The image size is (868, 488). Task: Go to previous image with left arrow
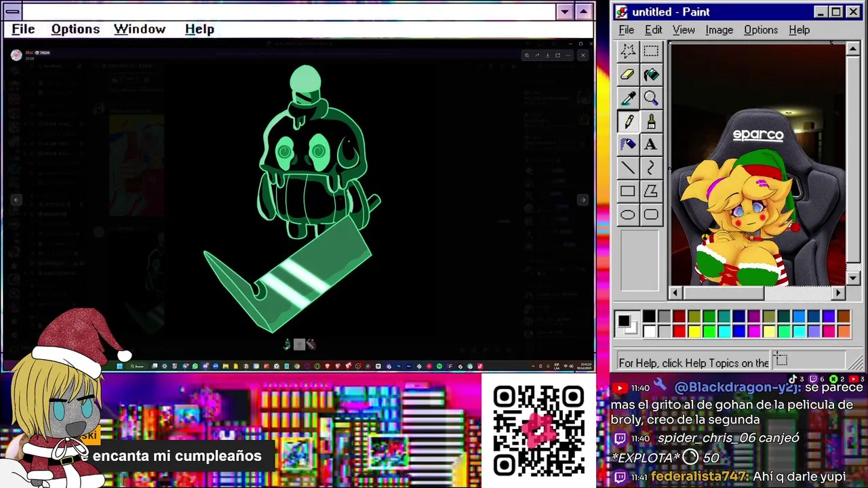pyautogui.click(x=16, y=200)
